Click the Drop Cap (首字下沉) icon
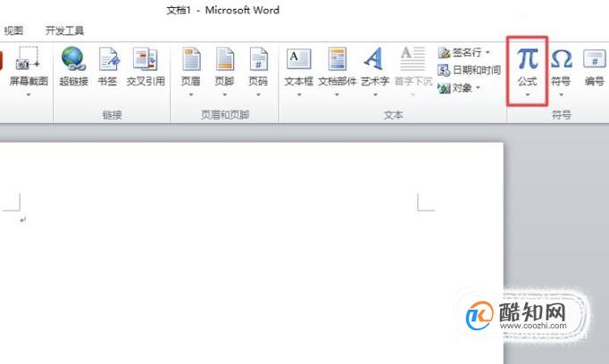 click(413, 59)
